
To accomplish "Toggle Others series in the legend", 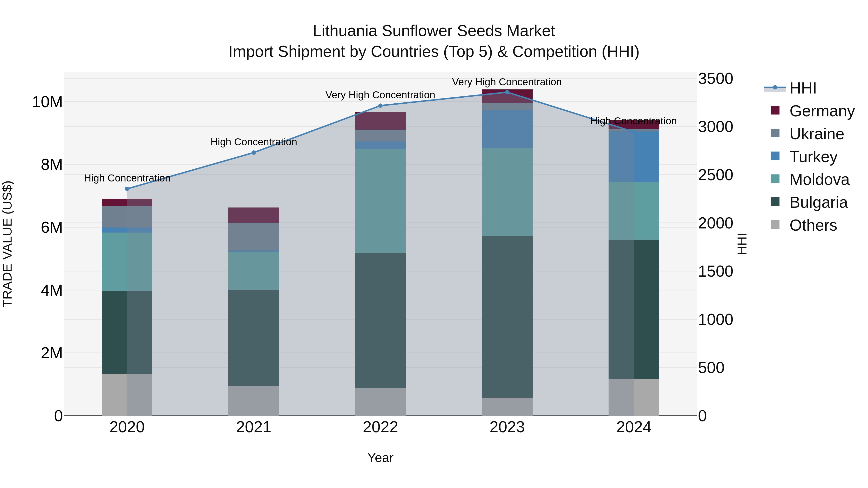I will click(804, 225).
